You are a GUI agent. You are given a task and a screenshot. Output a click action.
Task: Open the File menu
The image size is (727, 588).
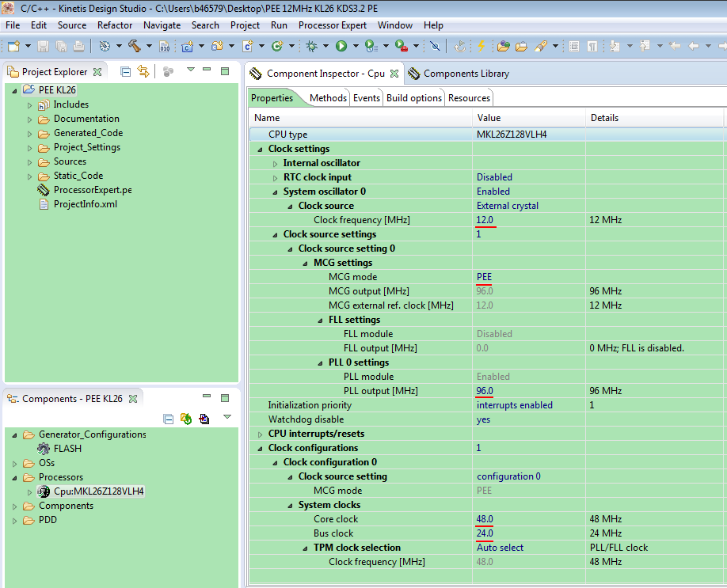[x=13, y=25]
